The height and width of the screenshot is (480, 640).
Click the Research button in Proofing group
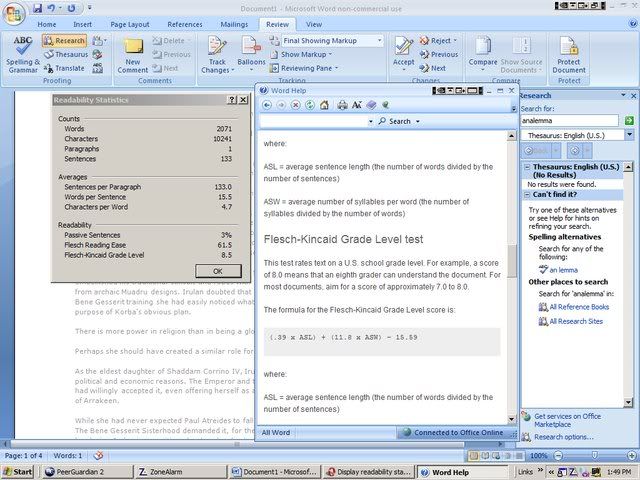click(x=64, y=40)
